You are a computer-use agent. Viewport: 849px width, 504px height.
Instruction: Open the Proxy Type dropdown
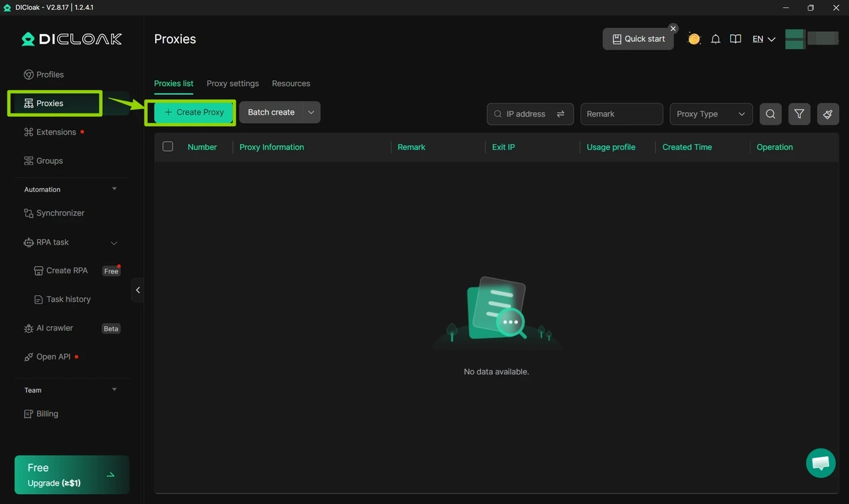(x=710, y=113)
